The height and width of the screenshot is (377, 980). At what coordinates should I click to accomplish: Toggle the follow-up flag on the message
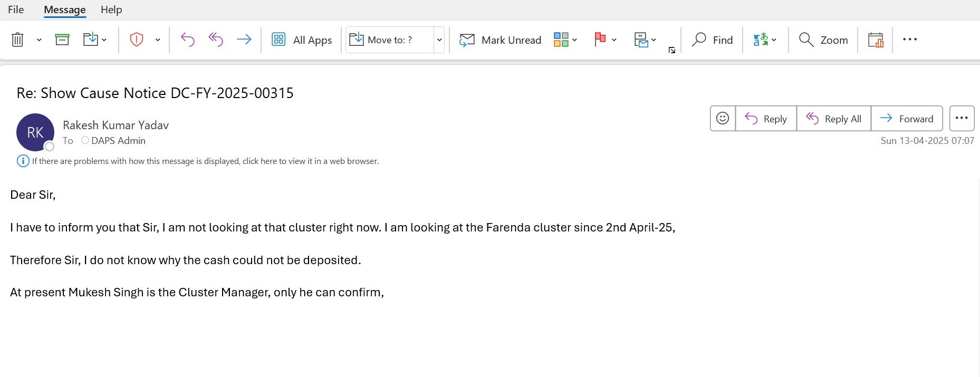(600, 40)
